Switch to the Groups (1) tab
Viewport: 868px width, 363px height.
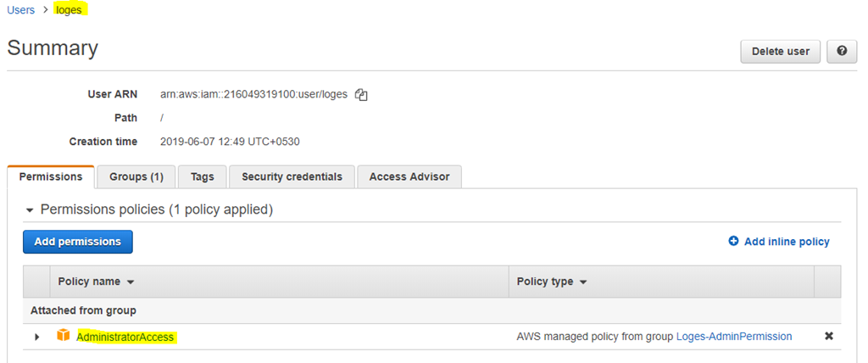coord(136,176)
